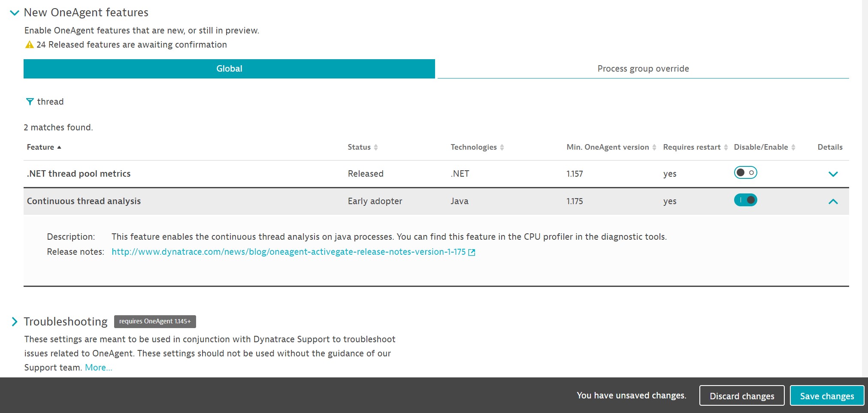Expand details for .NET thread pool metrics
Viewport: 868px width, 413px height.
click(833, 174)
